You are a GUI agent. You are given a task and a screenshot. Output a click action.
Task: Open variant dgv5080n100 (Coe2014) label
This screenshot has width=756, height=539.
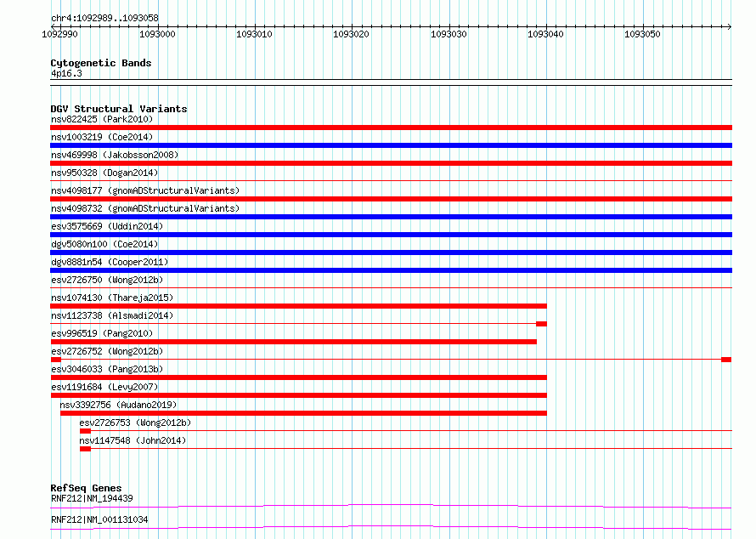point(104,244)
